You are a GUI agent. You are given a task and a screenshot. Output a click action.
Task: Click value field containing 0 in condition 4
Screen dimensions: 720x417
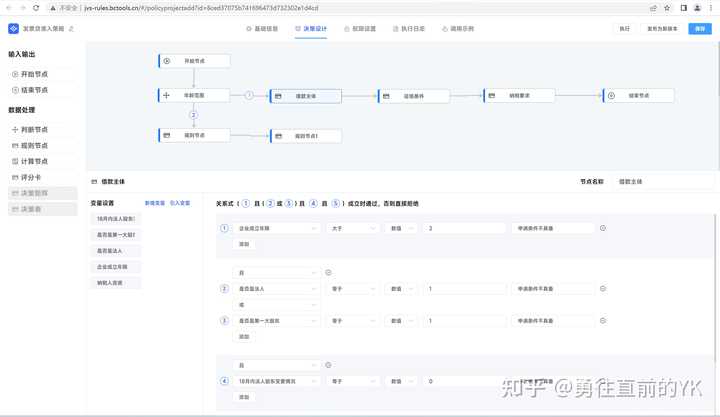(464, 381)
